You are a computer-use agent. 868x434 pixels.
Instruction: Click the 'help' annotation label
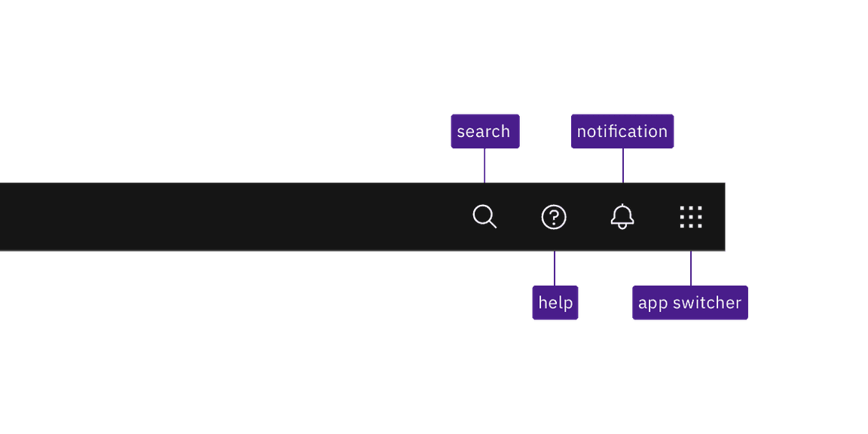pos(555,303)
